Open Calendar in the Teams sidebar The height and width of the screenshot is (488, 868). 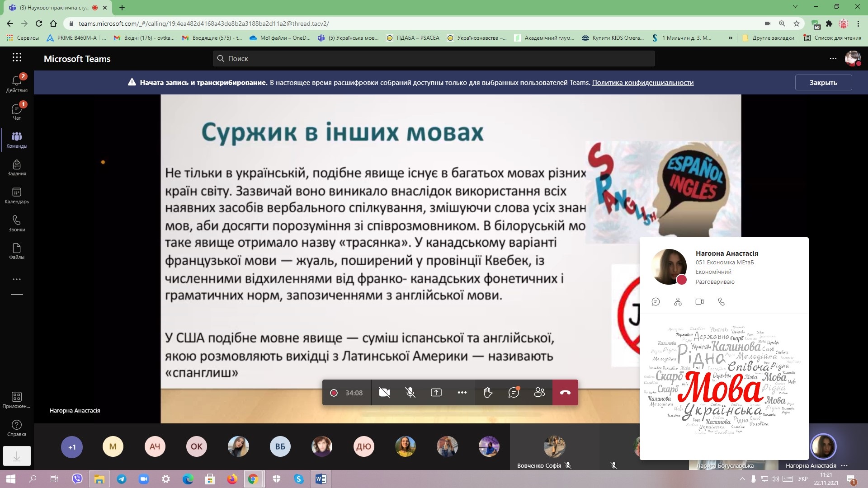(17, 196)
